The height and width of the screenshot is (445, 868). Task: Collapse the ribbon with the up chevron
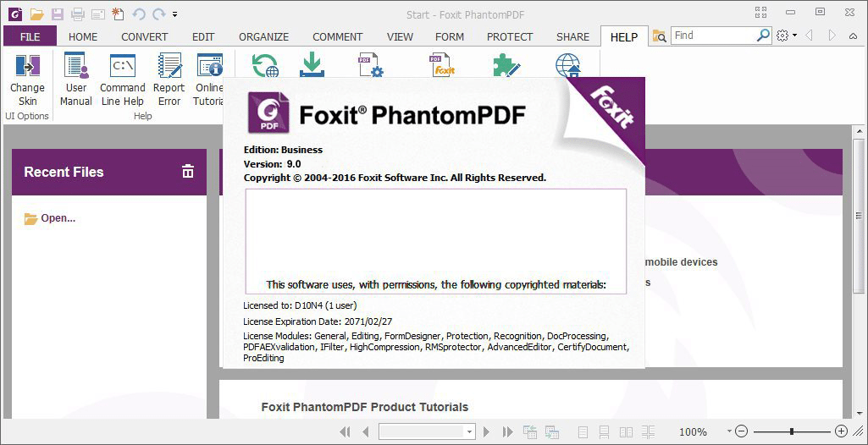pos(853,36)
